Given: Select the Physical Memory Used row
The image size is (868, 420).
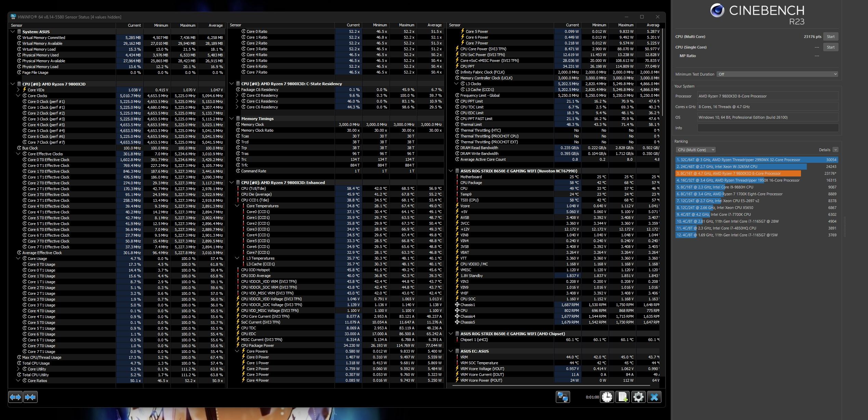Looking at the screenshot, I should click(117, 55).
